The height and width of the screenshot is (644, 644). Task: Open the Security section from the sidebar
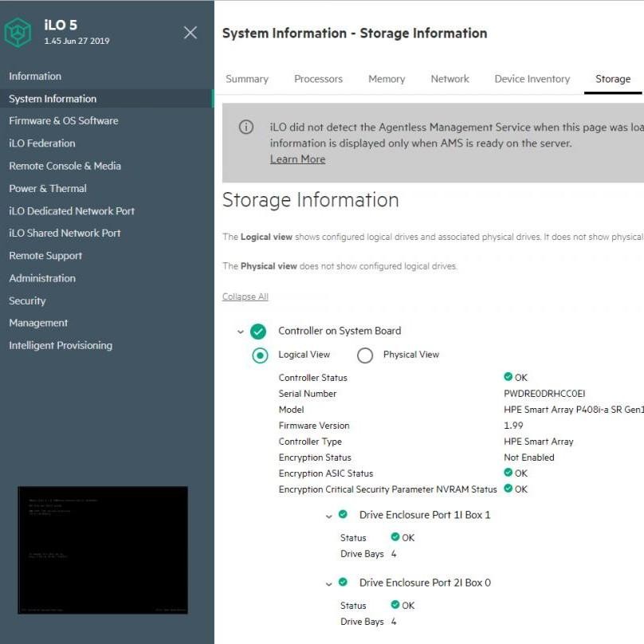tap(27, 300)
